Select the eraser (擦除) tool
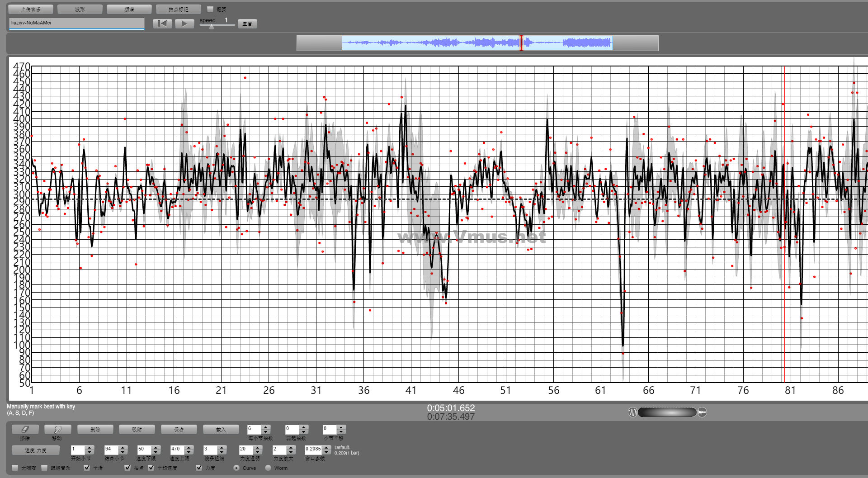868x478 pixels. [x=25, y=429]
